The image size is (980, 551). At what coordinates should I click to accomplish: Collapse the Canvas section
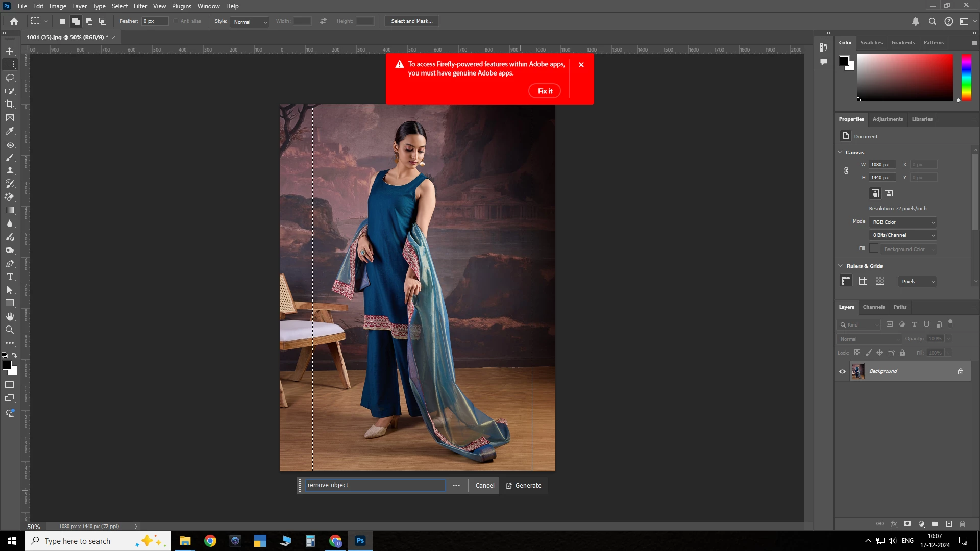tap(840, 152)
